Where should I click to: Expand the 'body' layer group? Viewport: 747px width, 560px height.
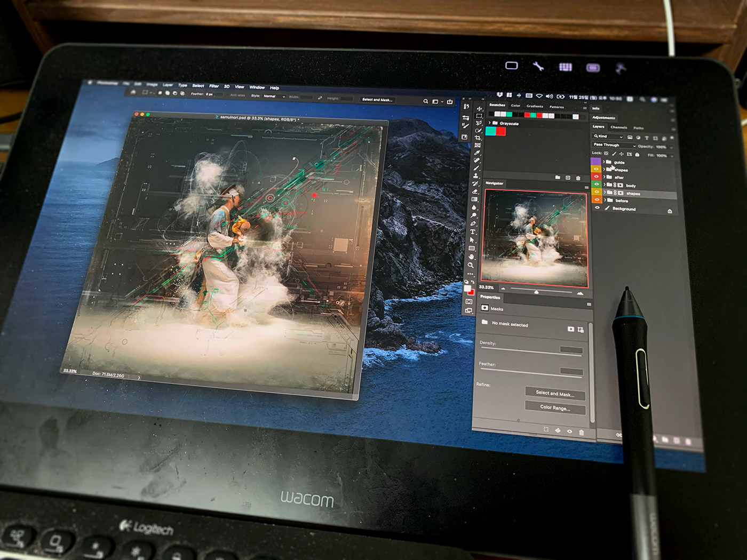(605, 185)
